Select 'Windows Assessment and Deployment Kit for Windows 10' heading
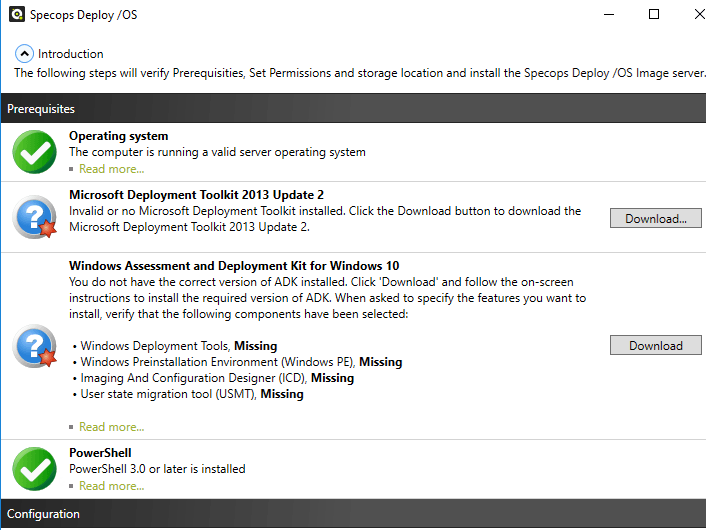Viewport: 706px width, 530px height. [234, 266]
